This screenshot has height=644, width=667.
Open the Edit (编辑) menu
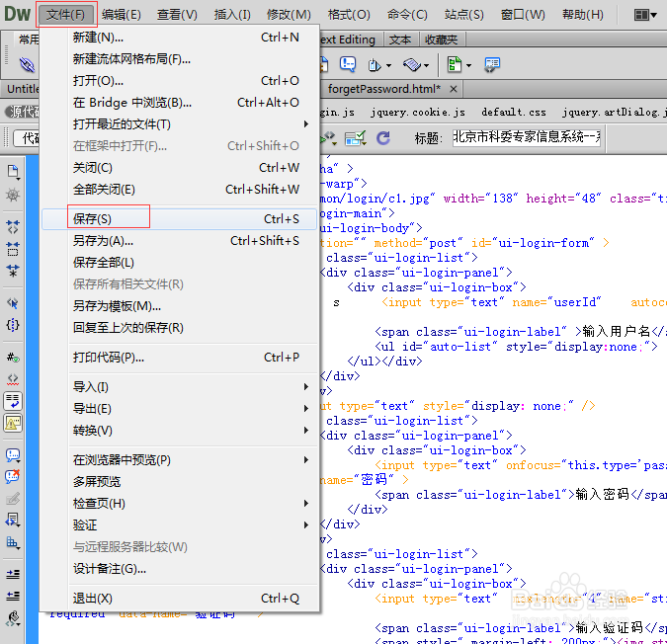point(122,15)
